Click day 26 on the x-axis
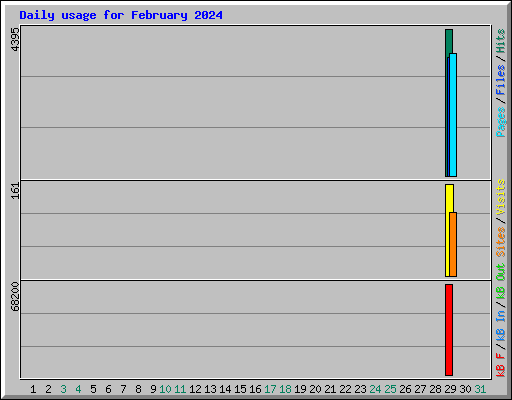 tap(405, 389)
